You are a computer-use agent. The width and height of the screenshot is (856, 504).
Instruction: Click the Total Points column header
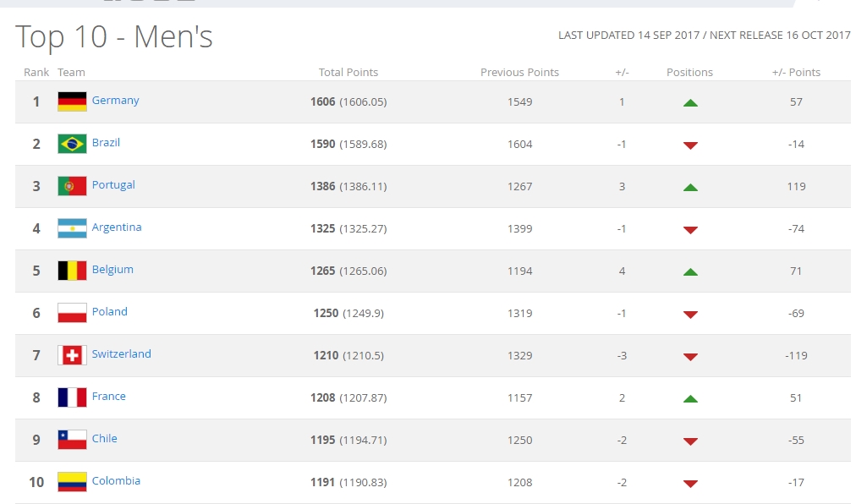tap(348, 73)
